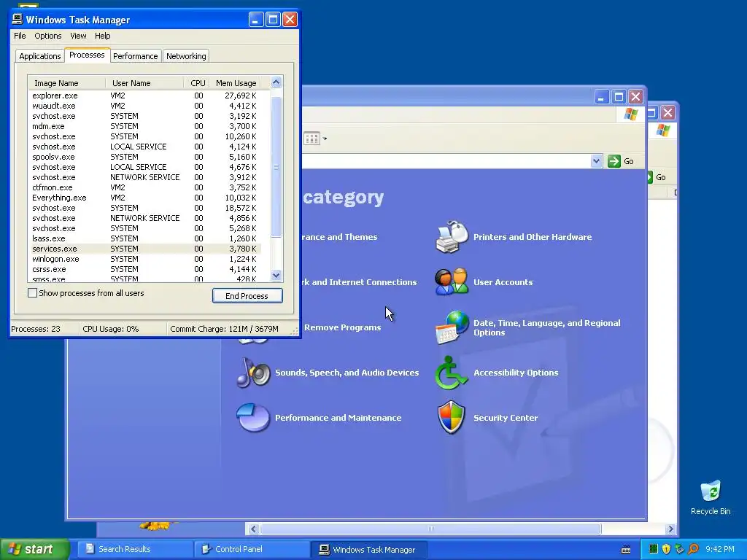This screenshot has height=560, width=747.
Task: Open Printers and Other Hardware link
Action: pyautogui.click(x=532, y=237)
